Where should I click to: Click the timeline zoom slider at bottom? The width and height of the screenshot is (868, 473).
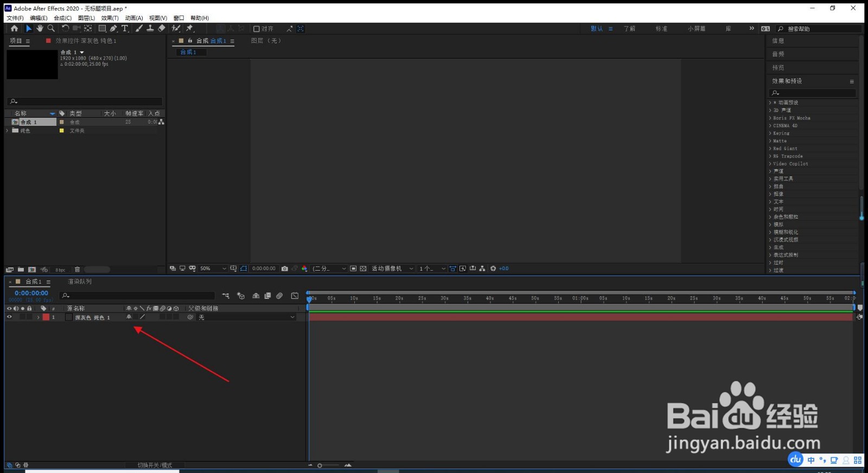tap(329, 465)
